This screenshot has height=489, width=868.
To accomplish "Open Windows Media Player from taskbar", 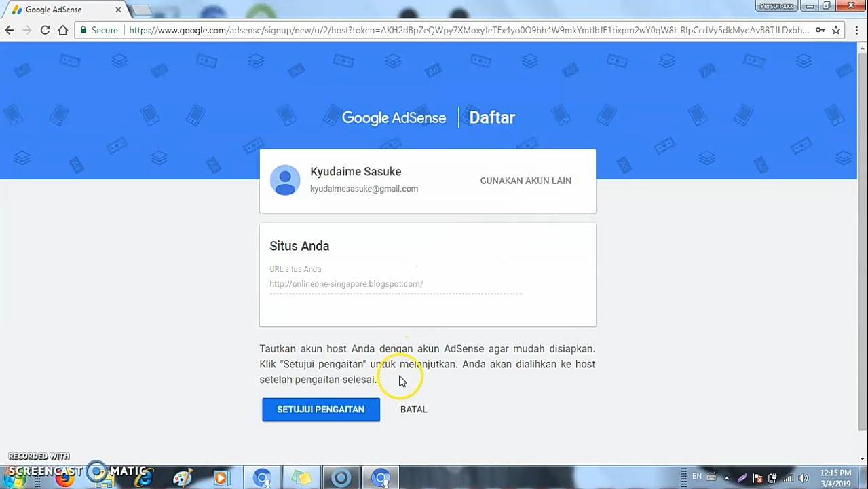I will coord(221,478).
